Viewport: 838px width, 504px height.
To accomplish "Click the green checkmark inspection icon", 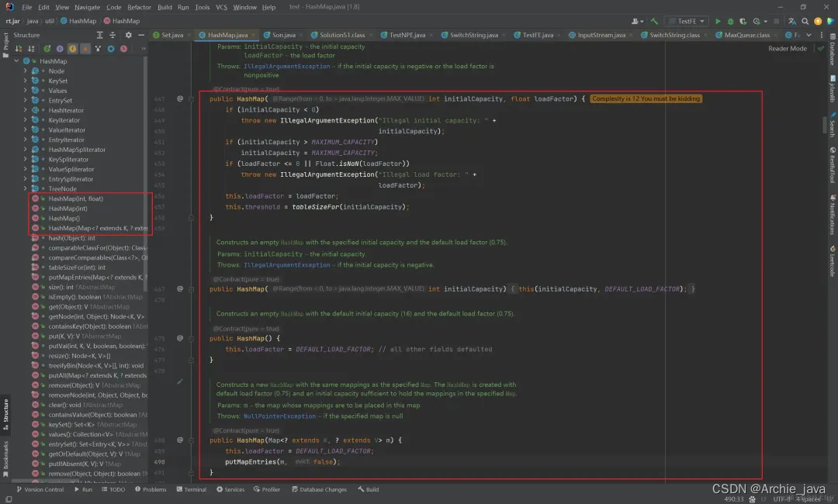I will tap(821, 49).
